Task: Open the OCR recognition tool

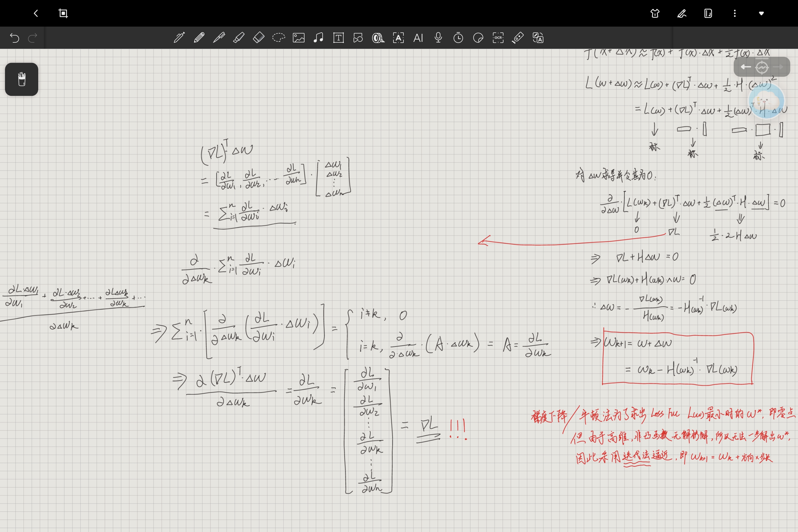Action: pos(498,37)
